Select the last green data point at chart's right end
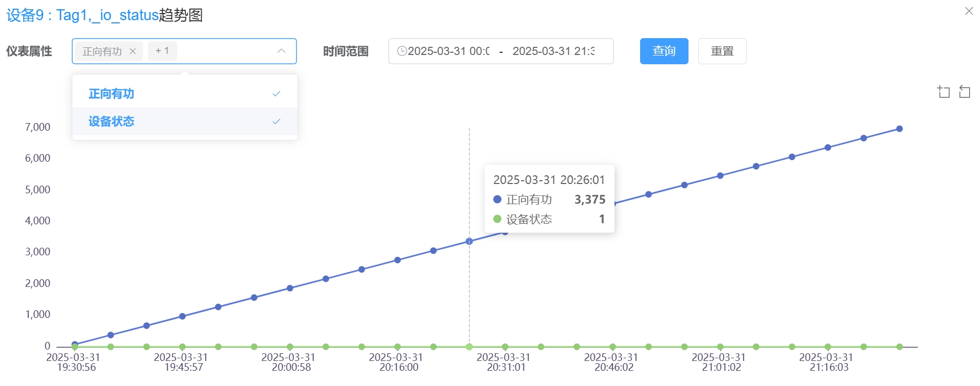 900,347
